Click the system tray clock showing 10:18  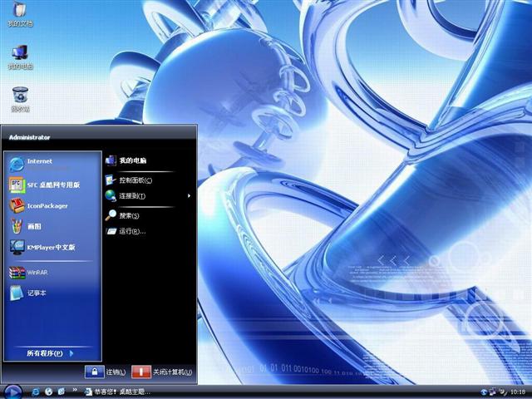518,392
